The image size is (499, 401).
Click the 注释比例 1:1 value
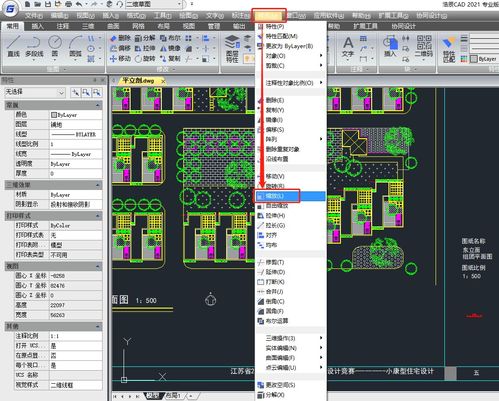pos(75,336)
